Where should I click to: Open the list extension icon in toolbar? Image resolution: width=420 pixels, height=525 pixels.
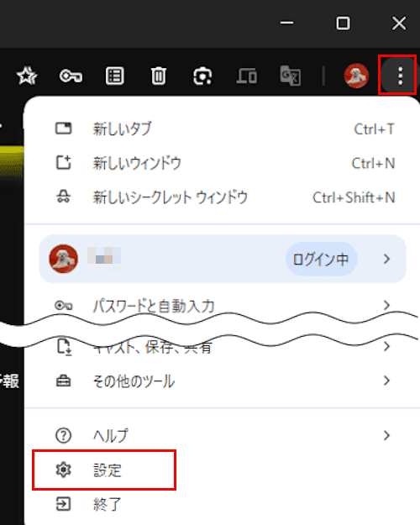[114, 76]
